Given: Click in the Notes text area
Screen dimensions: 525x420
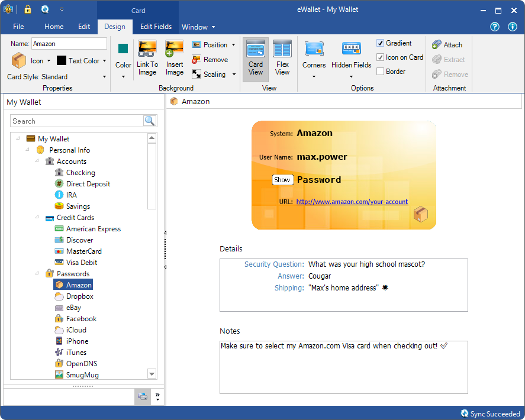Looking at the screenshot, I should tap(343, 367).
